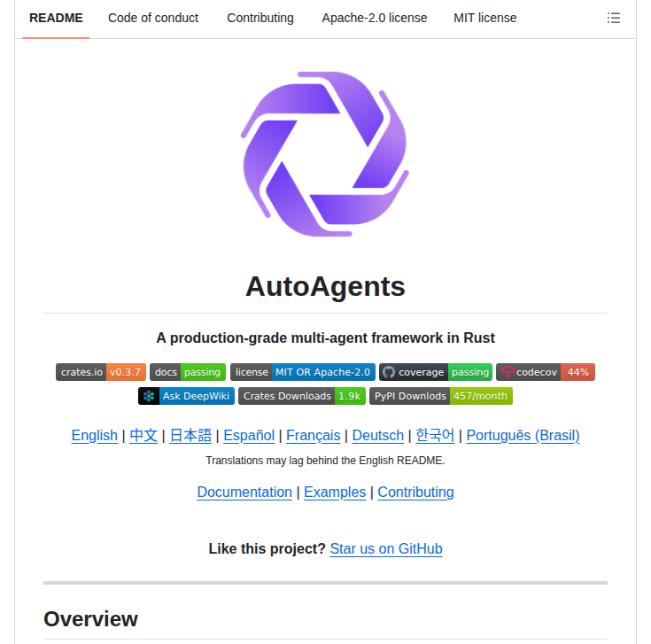
Task: Switch to the README tab
Action: tap(56, 19)
